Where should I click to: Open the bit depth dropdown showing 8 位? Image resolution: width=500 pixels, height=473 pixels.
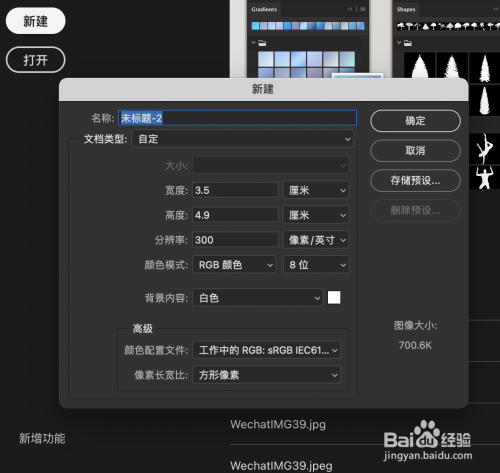tap(316, 265)
